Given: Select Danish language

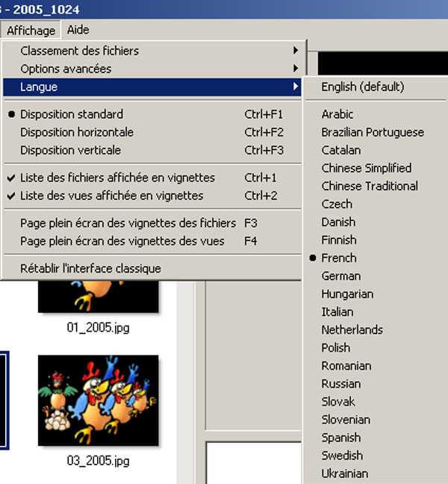Looking at the screenshot, I should [376, 222].
